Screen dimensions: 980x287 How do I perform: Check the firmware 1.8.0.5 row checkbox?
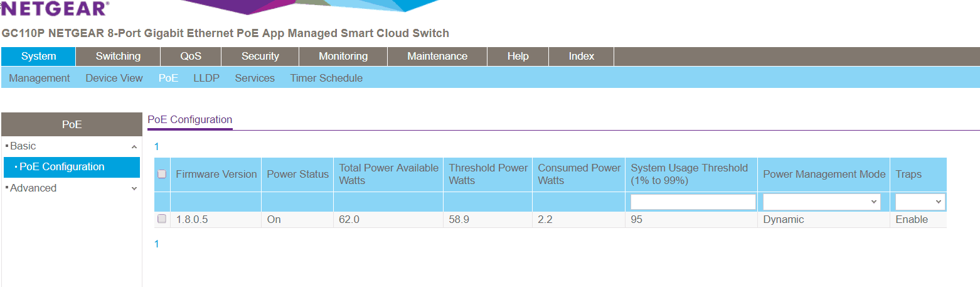[x=162, y=219]
